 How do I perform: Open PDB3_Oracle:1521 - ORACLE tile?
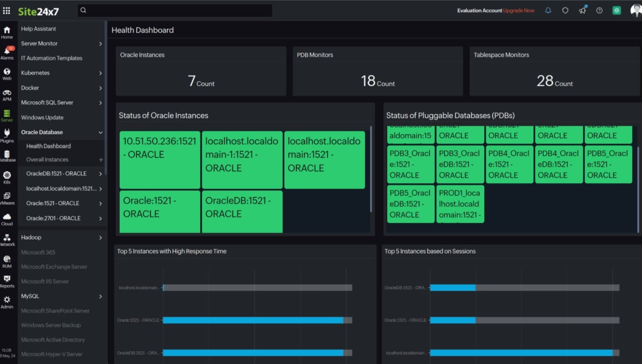[411, 165]
